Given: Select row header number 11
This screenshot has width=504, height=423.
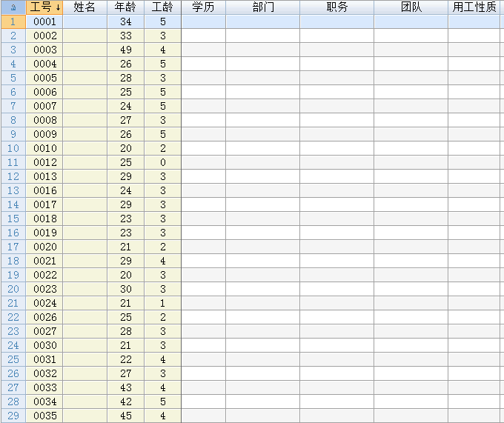Looking at the screenshot, I should coord(13,162).
